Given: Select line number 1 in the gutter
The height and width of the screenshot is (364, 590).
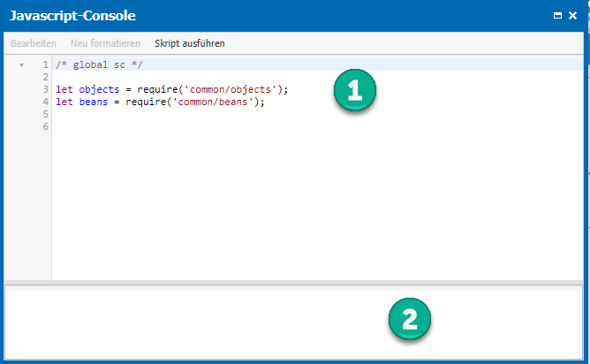Looking at the screenshot, I should click(x=46, y=64).
